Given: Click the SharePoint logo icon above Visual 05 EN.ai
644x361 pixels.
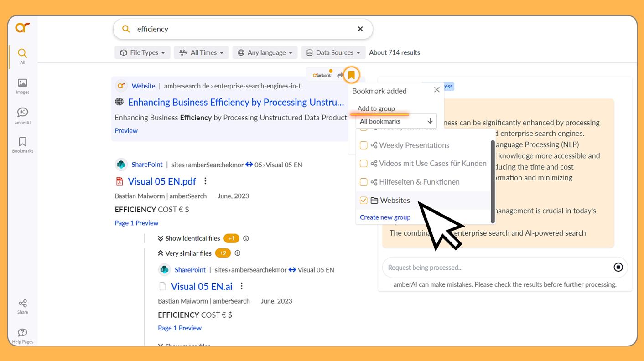Looking at the screenshot, I should [164, 270].
